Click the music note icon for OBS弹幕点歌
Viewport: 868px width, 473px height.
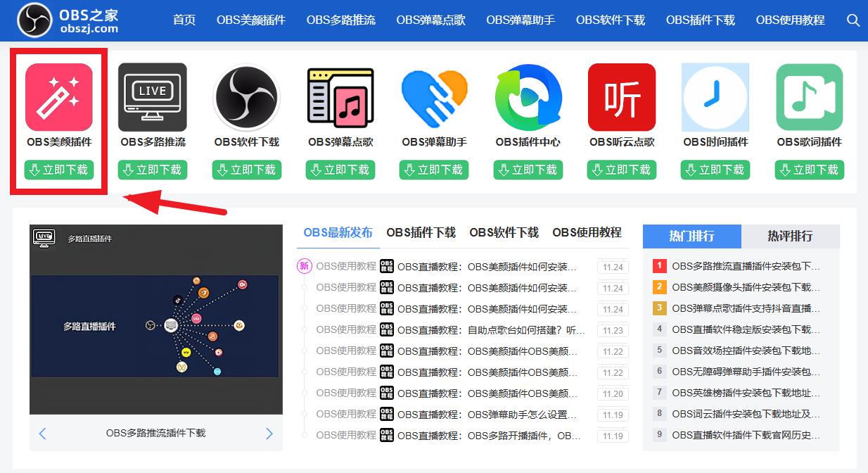340,97
